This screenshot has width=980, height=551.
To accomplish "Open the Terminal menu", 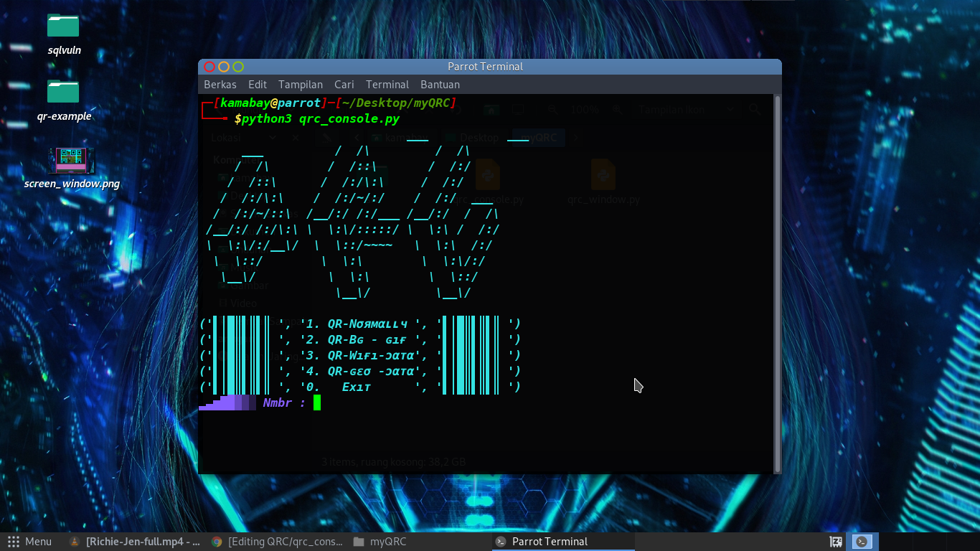I will (387, 84).
